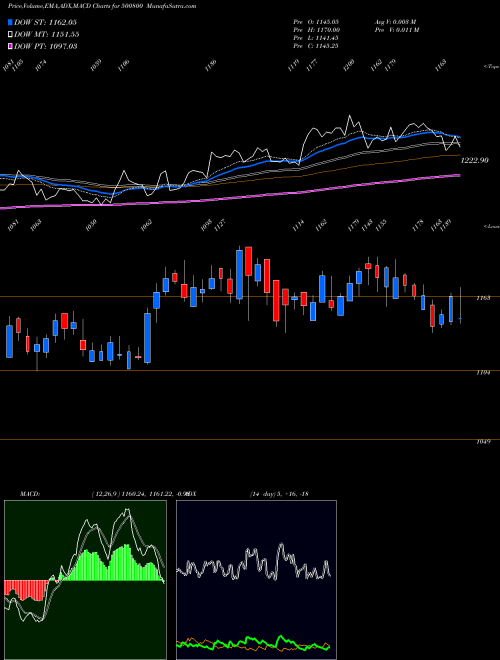Open the ADX indicator chart panel
This screenshot has width=500, height=660.
pos(256,580)
